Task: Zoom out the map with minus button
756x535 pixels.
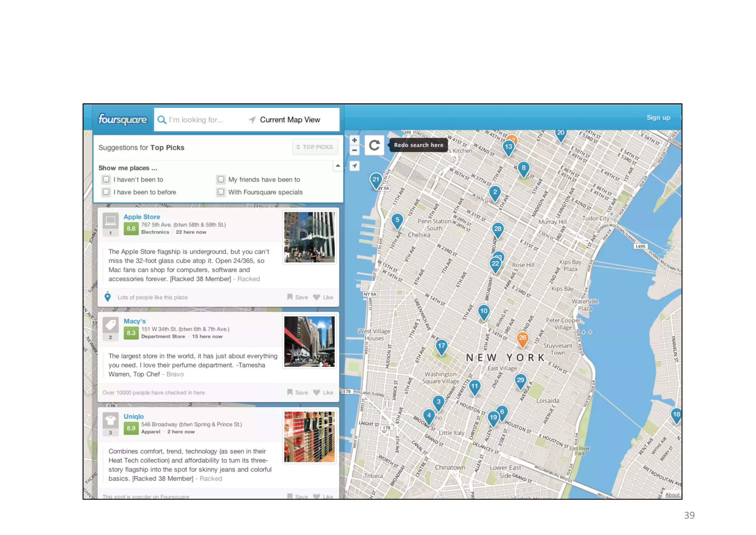Action: coord(354,150)
